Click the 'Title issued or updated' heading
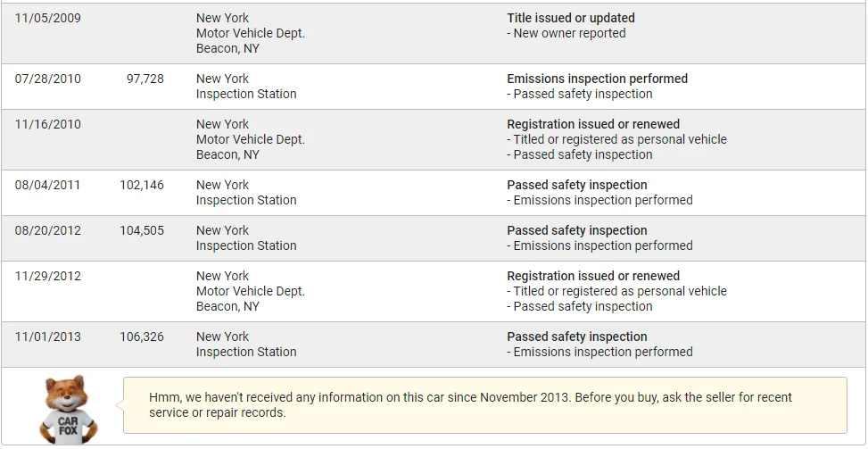This screenshot has width=868, height=449. (x=571, y=18)
